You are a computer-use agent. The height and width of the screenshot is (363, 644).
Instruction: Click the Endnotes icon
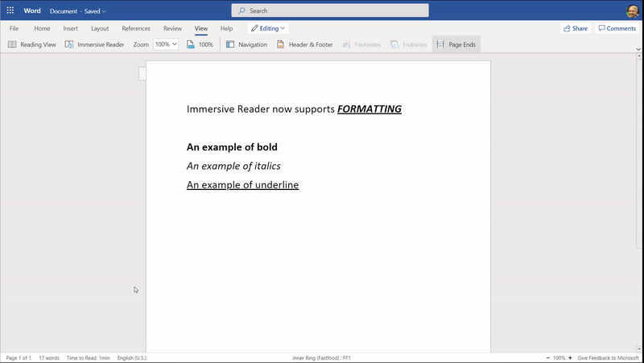(x=394, y=44)
